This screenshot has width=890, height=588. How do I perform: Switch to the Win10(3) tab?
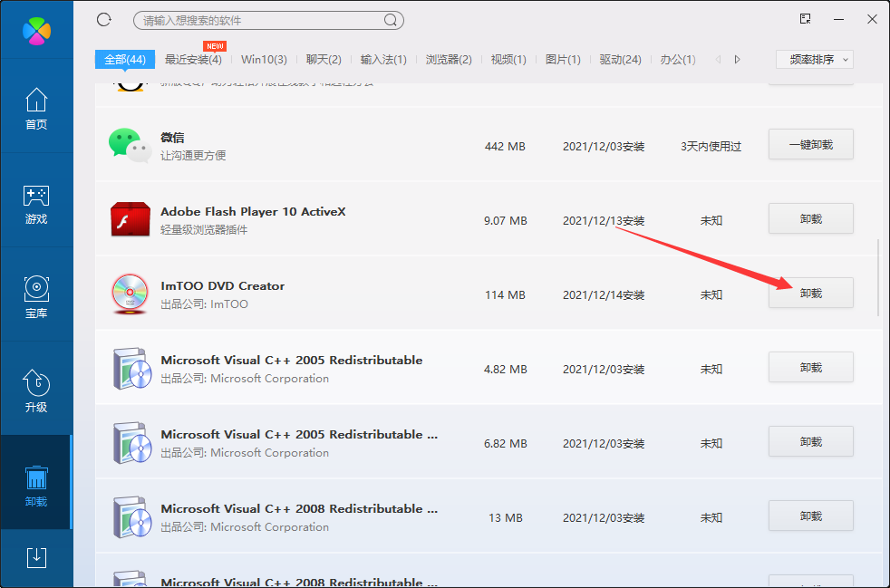pos(264,59)
